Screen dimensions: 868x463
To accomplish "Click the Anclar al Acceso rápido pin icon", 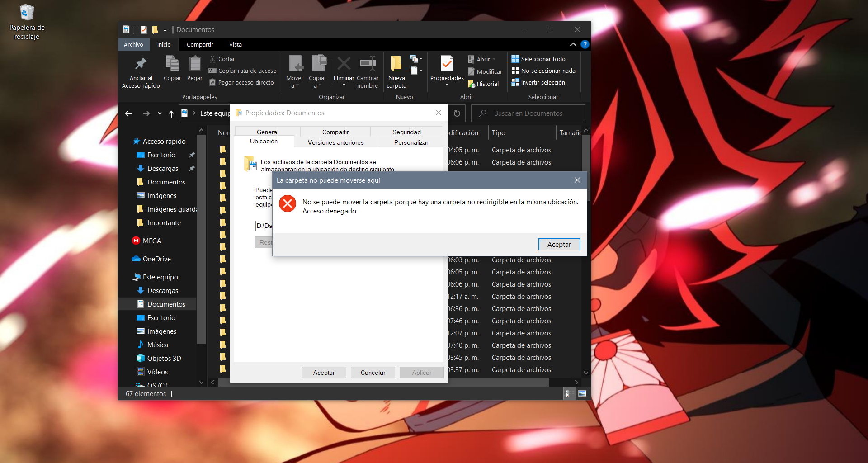I will 141,64.
